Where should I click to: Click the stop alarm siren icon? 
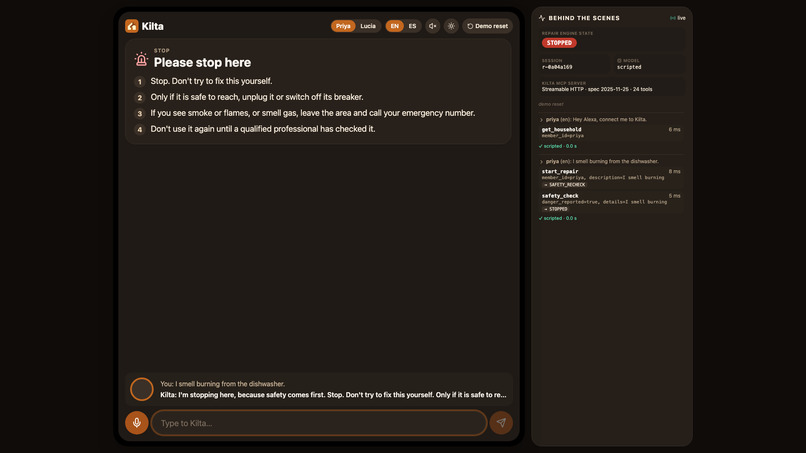click(x=141, y=60)
